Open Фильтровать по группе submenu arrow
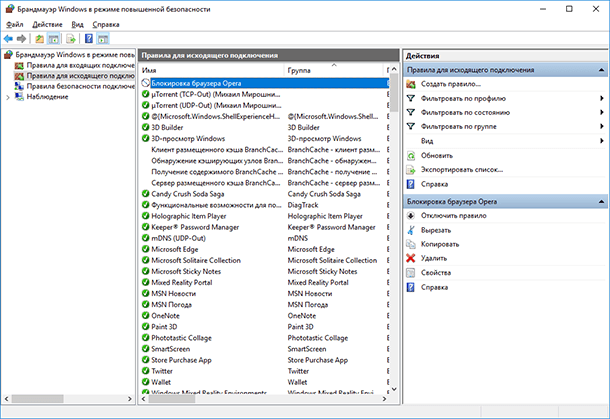The width and height of the screenshot is (610, 419). (602, 126)
